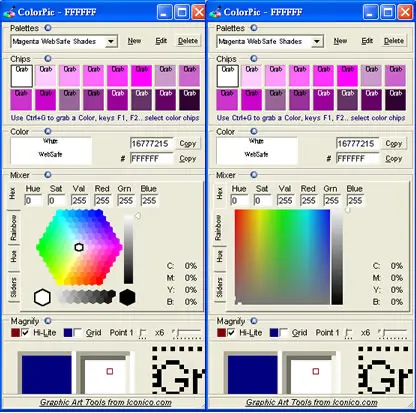The height and width of the screenshot is (413, 416).
Task: Collapse the Chips section in left window
Action: coord(48,59)
